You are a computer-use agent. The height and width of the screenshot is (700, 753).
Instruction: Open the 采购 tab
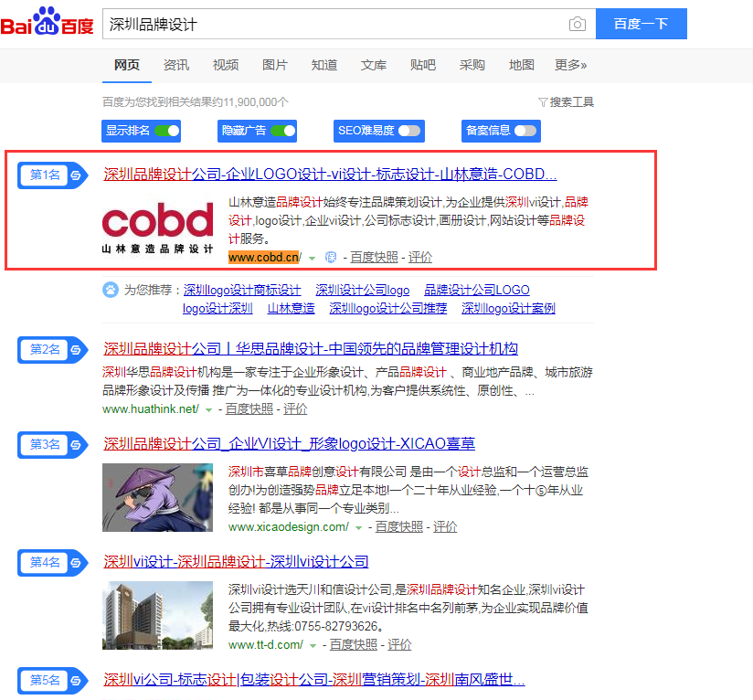[x=472, y=65]
